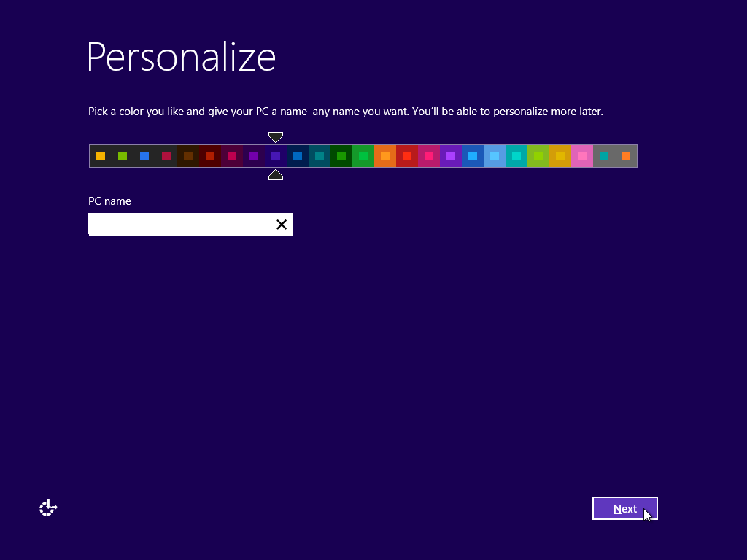This screenshot has height=560, width=747.
Task: Select the yellow-green swatch near the right
Action: tap(538, 155)
